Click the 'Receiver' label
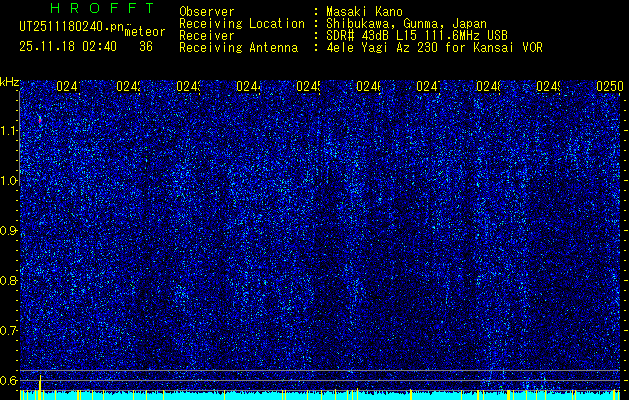The image size is (629, 400). pyautogui.click(x=207, y=36)
